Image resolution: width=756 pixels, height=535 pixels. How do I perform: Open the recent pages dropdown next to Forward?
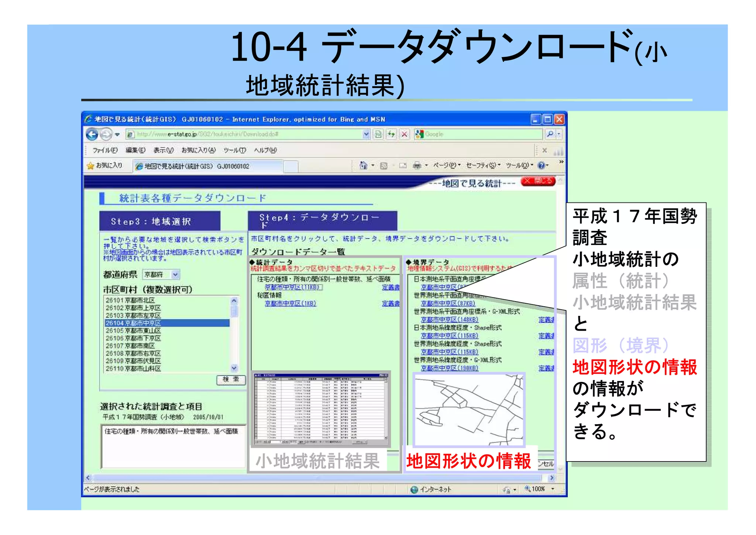[117, 134]
